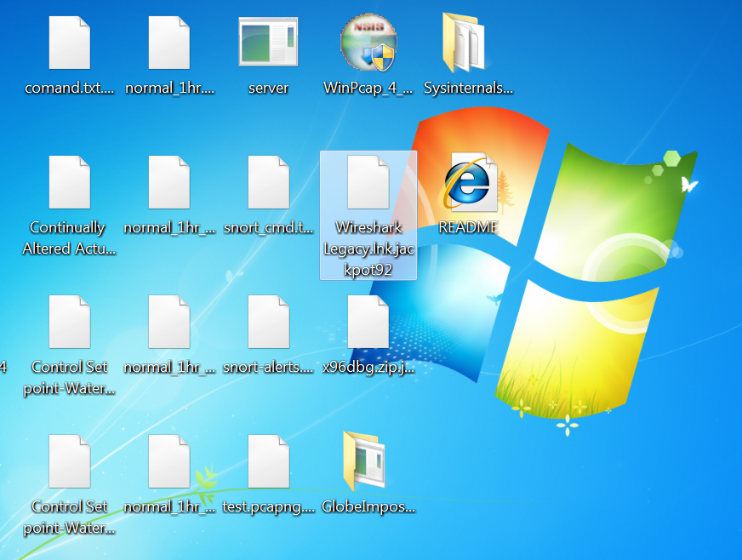
Task: Select the snort_cmd file icon
Action: coord(268,183)
